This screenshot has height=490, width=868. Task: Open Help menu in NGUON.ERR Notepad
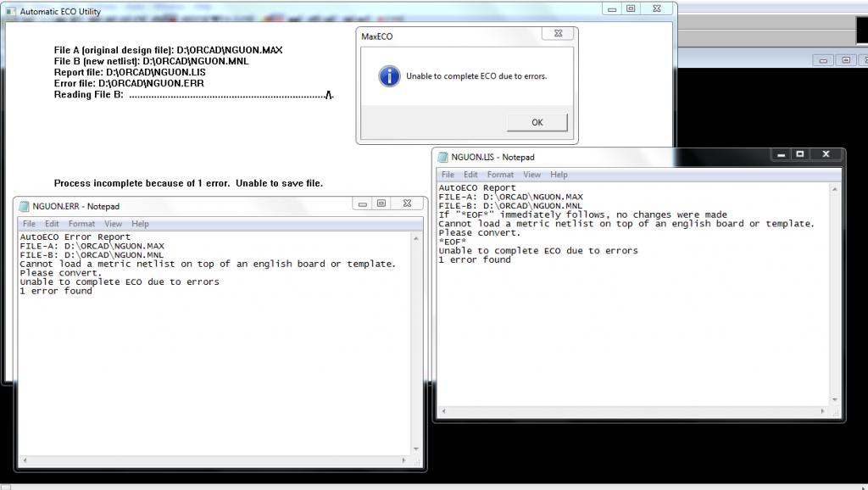[140, 224]
